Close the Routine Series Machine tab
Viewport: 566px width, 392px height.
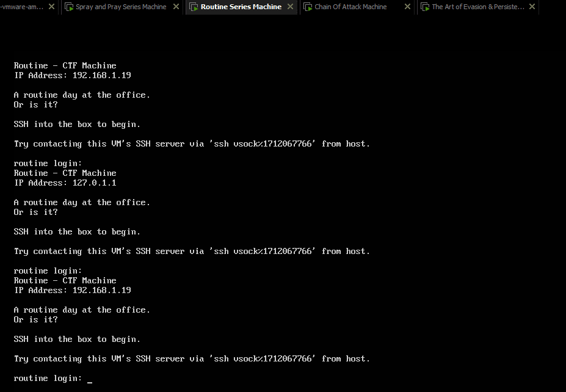click(x=290, y=7)
